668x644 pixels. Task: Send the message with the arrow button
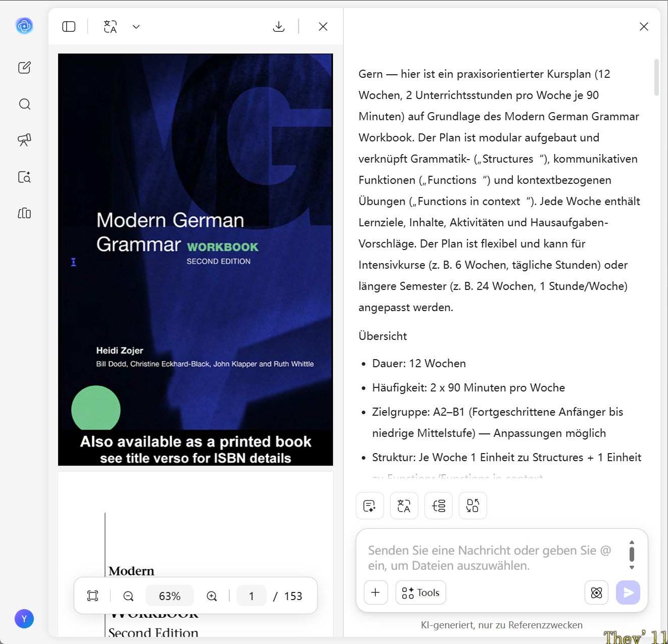pos(628,592)
